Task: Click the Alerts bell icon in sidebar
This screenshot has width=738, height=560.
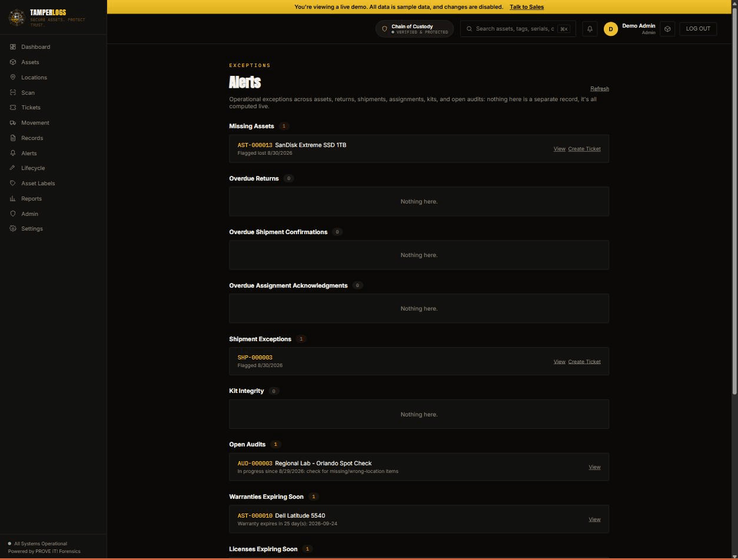Action: tap(13, 153)
